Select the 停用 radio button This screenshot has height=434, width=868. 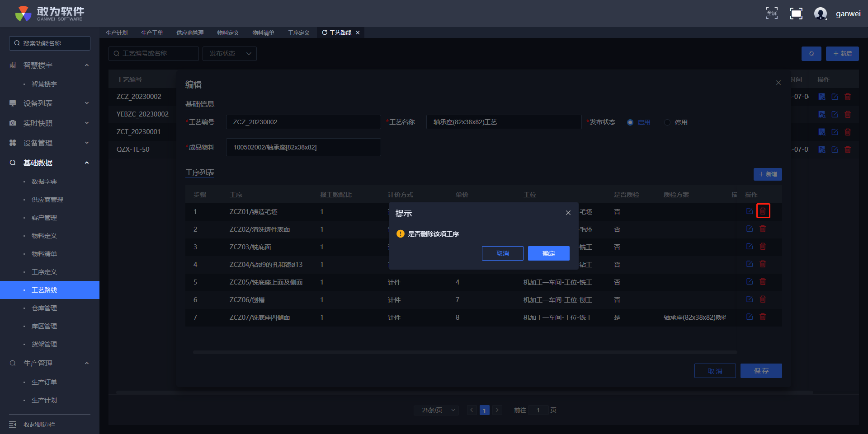coord(667,122)
